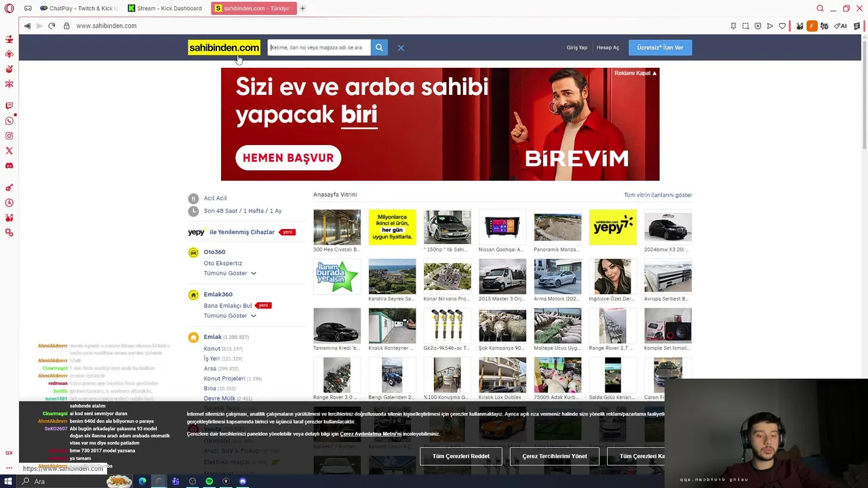Screen dimensions: 868x488
Task: Open Arsa category link
Action: pyautogui.click(x=210, y=369)
